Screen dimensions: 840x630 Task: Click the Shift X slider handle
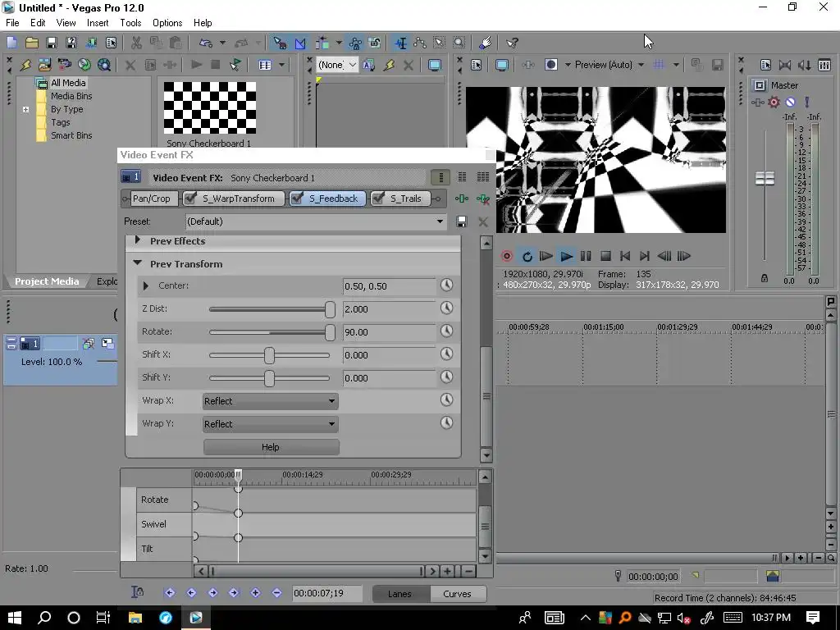coord(269,355)
